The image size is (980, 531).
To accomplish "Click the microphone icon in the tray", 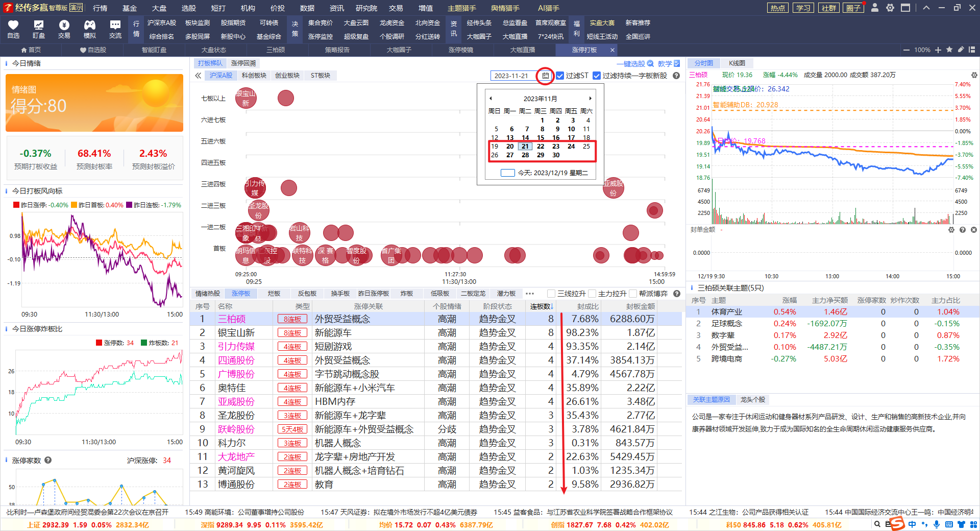I will pos(937,524).
